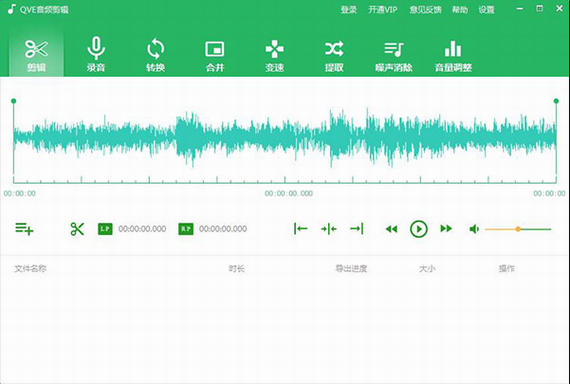This screenshot has width=570, height=384.
Task: Click the center timestamp 00:00:00.000
Action: pyautogui.click(x=289, y=193)
